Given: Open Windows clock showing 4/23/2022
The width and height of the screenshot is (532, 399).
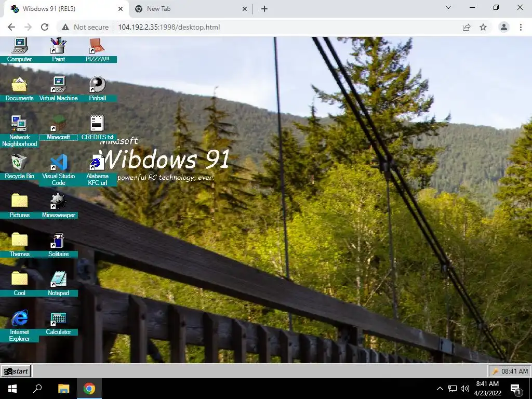Looking at the screenshot, I should (487, 389).
